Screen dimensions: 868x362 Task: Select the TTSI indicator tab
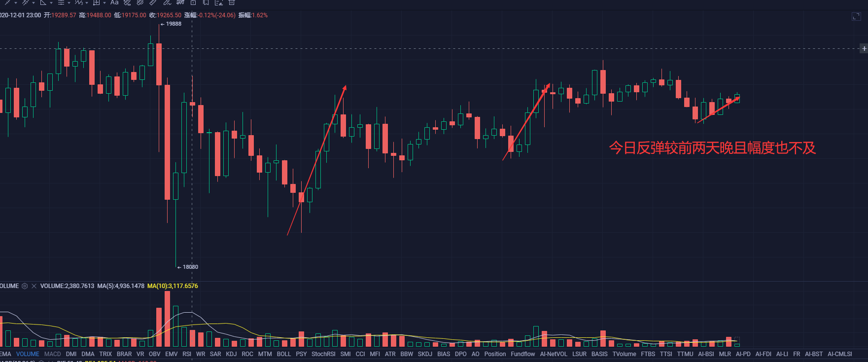(666, 354)
